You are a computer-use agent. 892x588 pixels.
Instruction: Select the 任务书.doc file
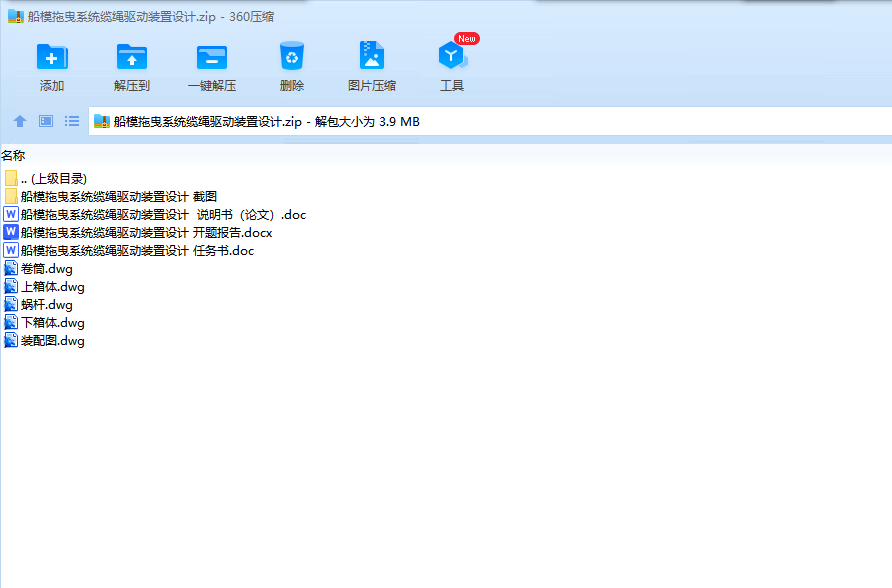129,251
